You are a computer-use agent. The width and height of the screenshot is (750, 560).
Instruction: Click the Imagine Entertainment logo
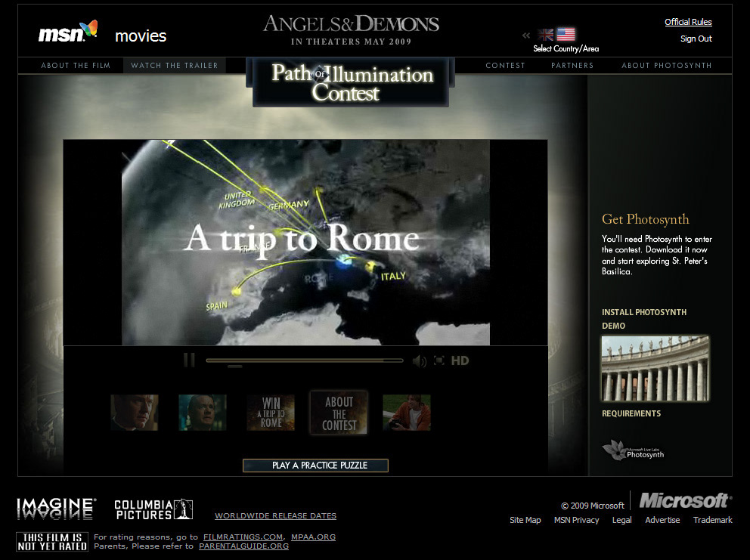[x=56, y=509]
